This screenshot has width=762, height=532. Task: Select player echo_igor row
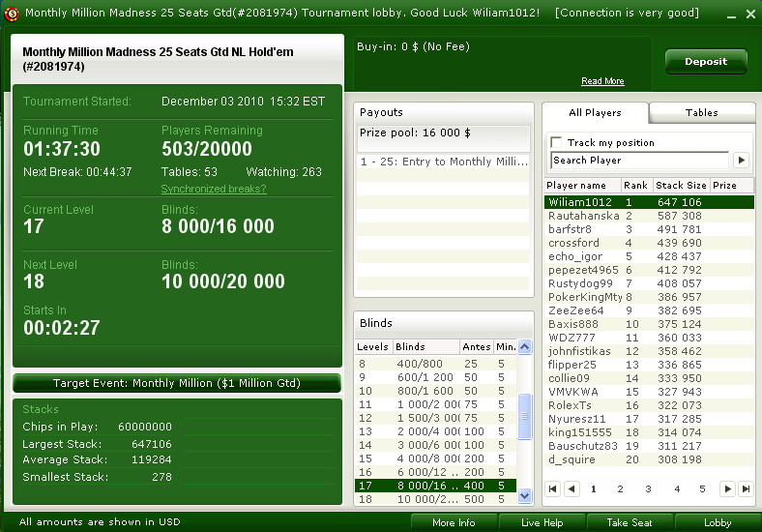(649, 256)
